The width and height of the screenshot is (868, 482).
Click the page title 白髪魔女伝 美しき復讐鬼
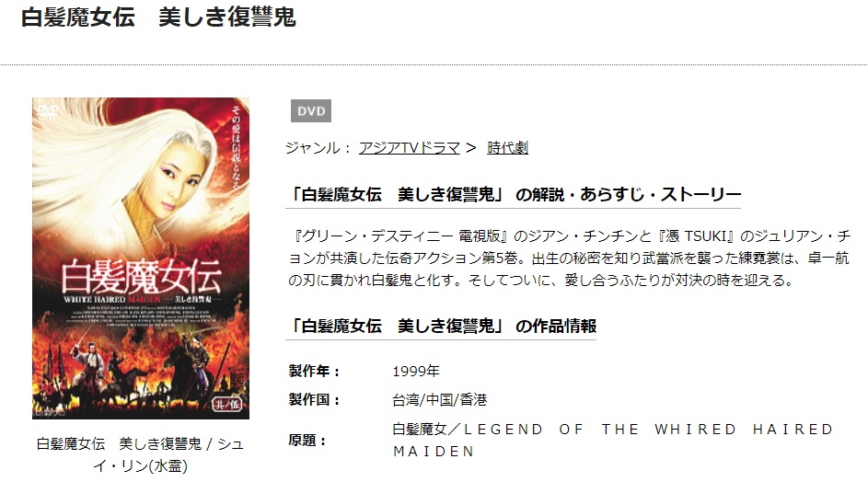point(158,17)
